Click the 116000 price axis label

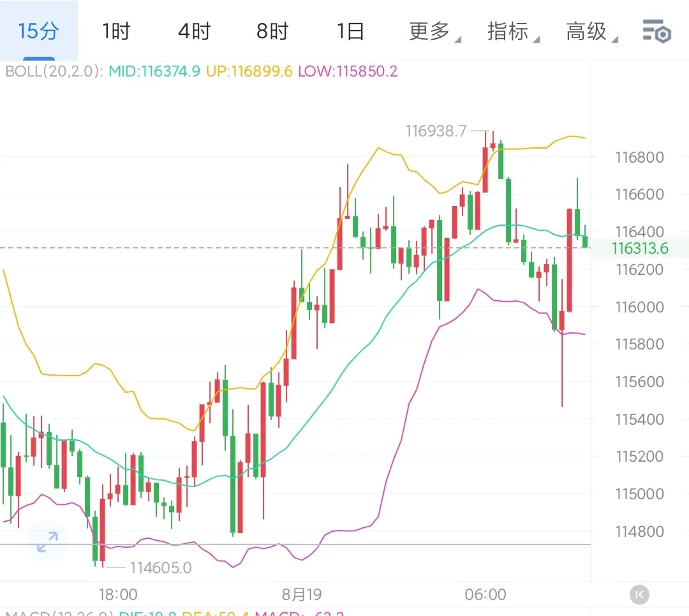pos(639,307)
